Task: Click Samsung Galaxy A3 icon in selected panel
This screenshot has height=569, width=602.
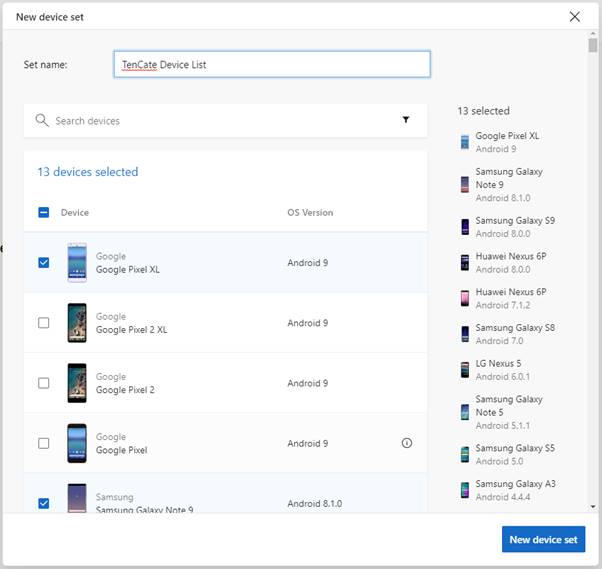Action: [465, 490]
